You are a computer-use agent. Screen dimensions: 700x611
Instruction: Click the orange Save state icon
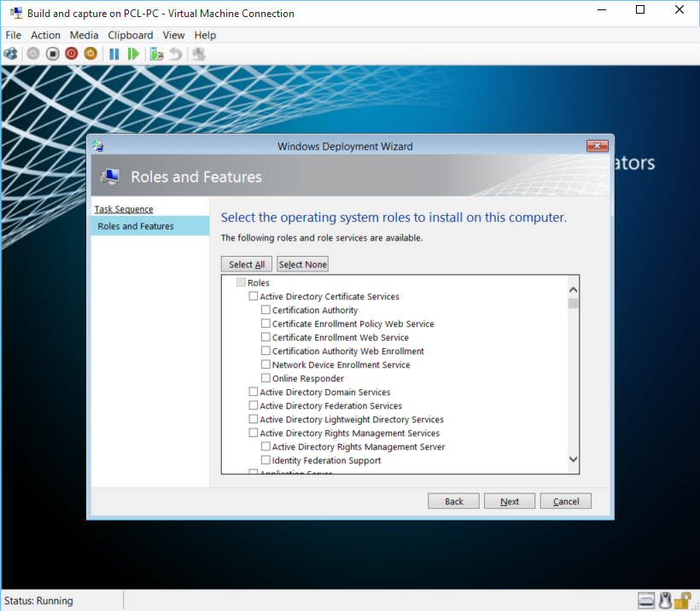(x=90, y=54)
